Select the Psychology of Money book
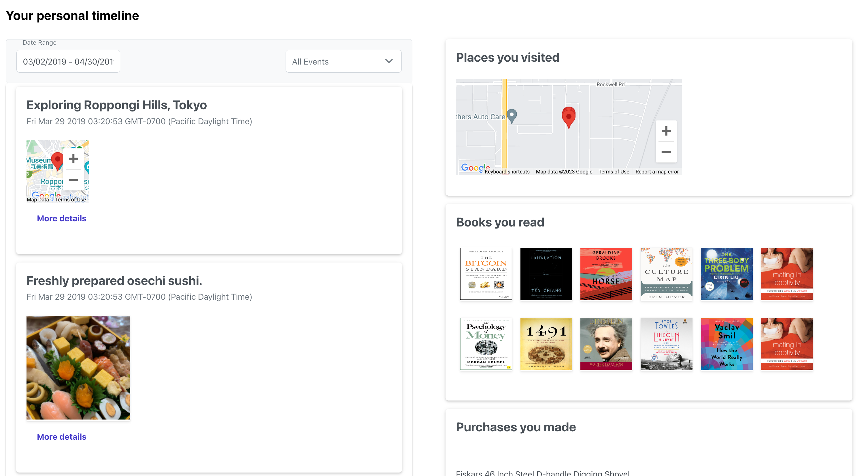This screenshot has height=476, width=868. [486, 343]
